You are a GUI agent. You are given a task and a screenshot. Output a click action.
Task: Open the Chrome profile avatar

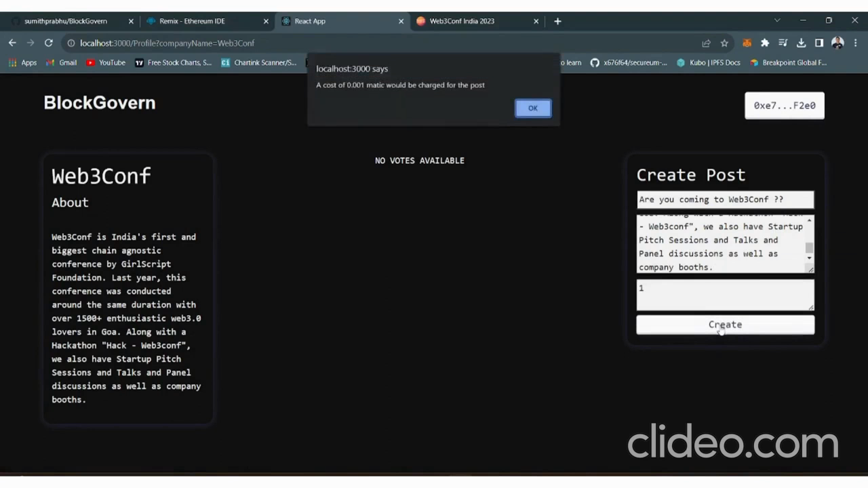click(x=837, y=43)
